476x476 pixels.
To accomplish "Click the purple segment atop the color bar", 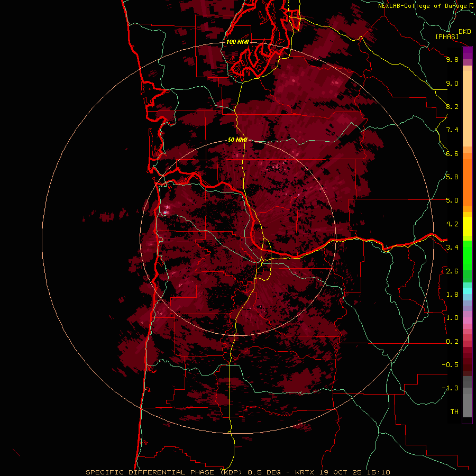I will coord(467,53).
